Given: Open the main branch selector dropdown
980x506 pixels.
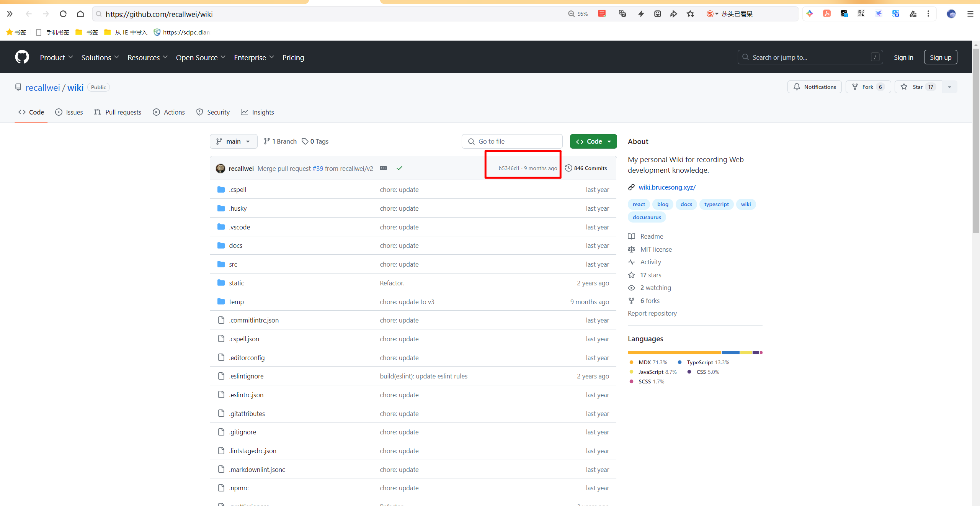Looking at the screenshot, I should (x=233, y=141).
